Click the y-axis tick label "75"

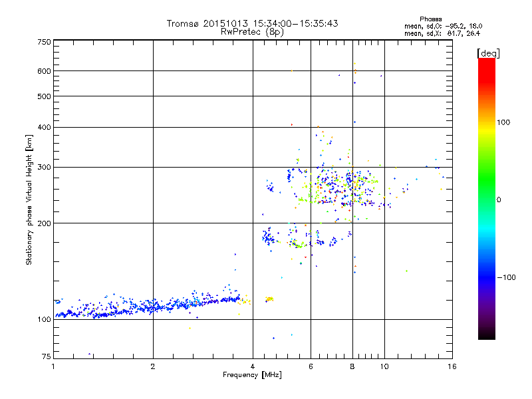coord(47,356)
